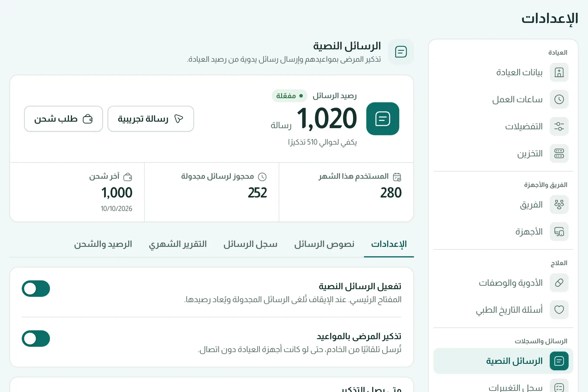This screenshot has width=588, height=392.
Task: Open the التقرير الشهري tab
Action: point(178,244)
